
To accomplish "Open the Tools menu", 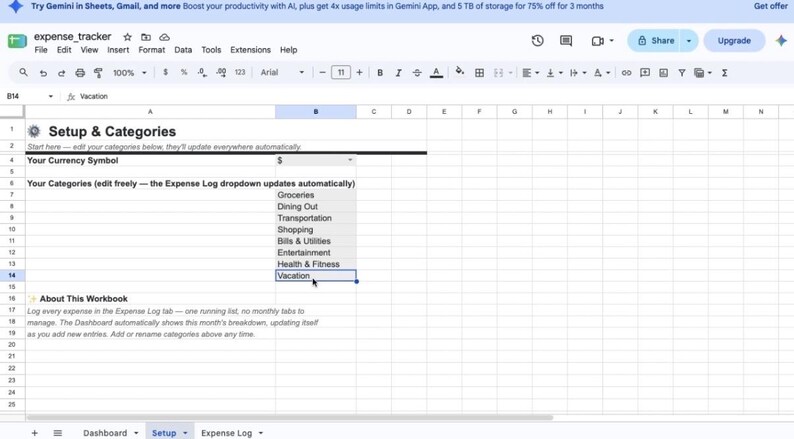I will (211, 50).
